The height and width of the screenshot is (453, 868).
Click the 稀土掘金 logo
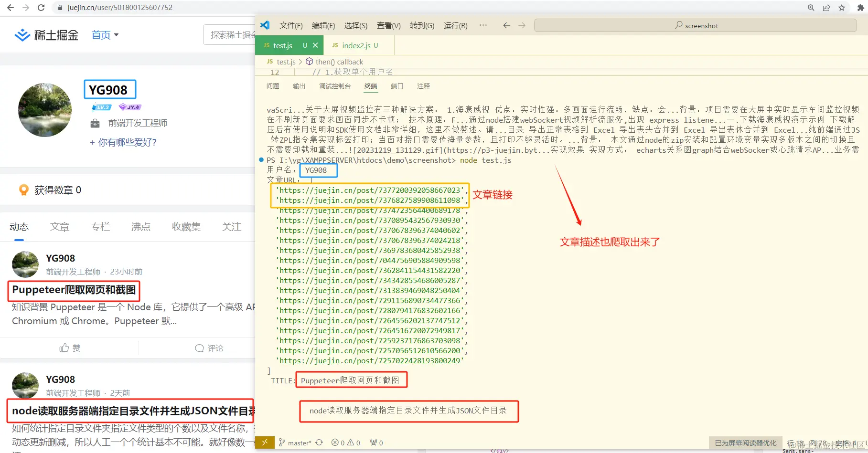point(46,35)
